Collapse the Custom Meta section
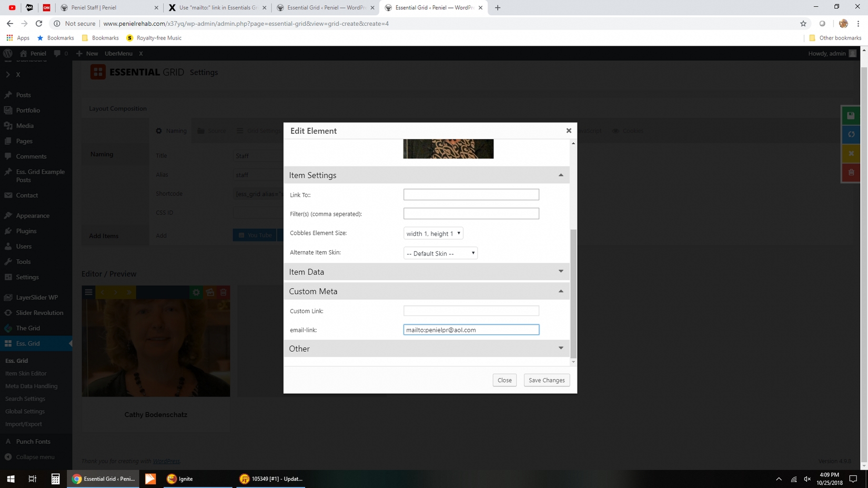This screenshot has height=488, width=868. [x=561, y=291]
